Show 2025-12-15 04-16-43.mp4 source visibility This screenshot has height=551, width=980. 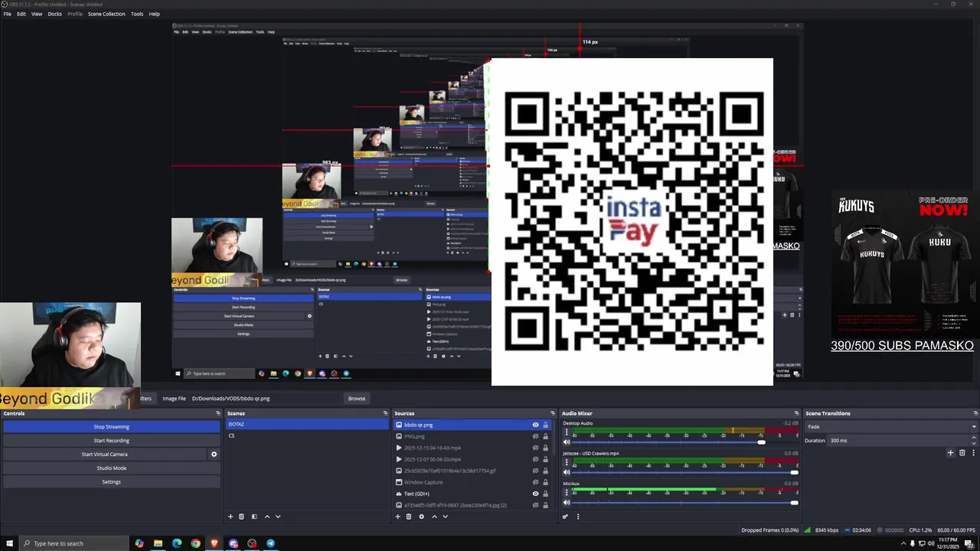535,448
